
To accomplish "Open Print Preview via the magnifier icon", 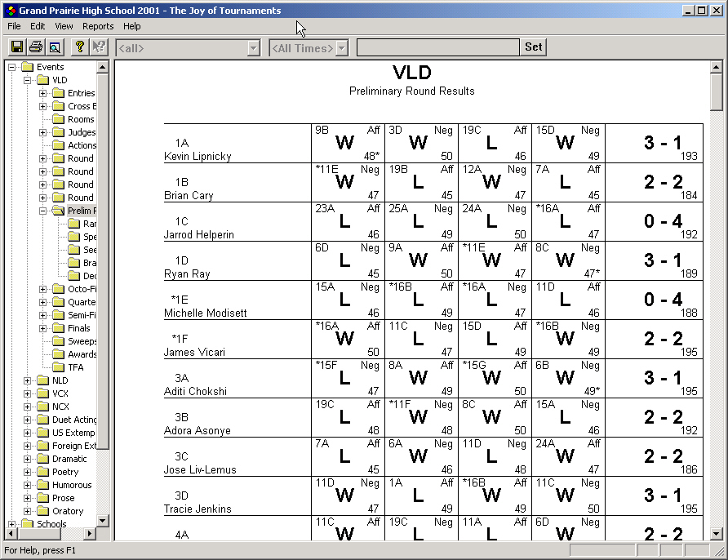I will 54,47.
